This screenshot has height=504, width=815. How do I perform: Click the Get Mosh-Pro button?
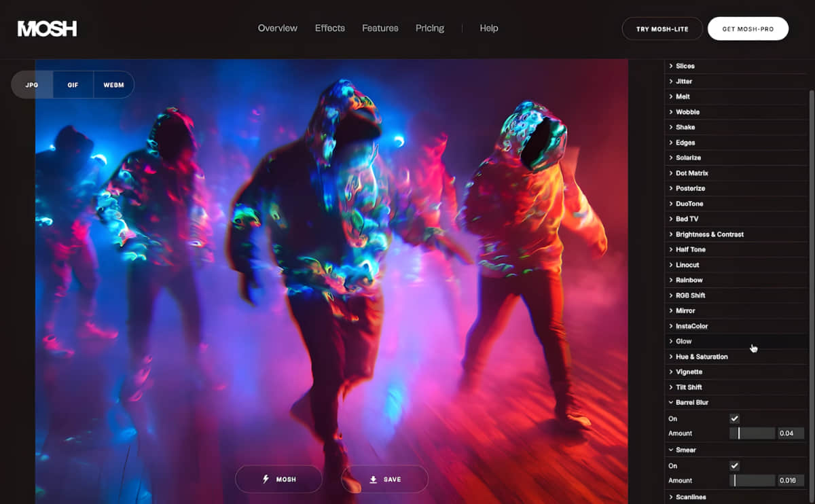pos(747,29)
